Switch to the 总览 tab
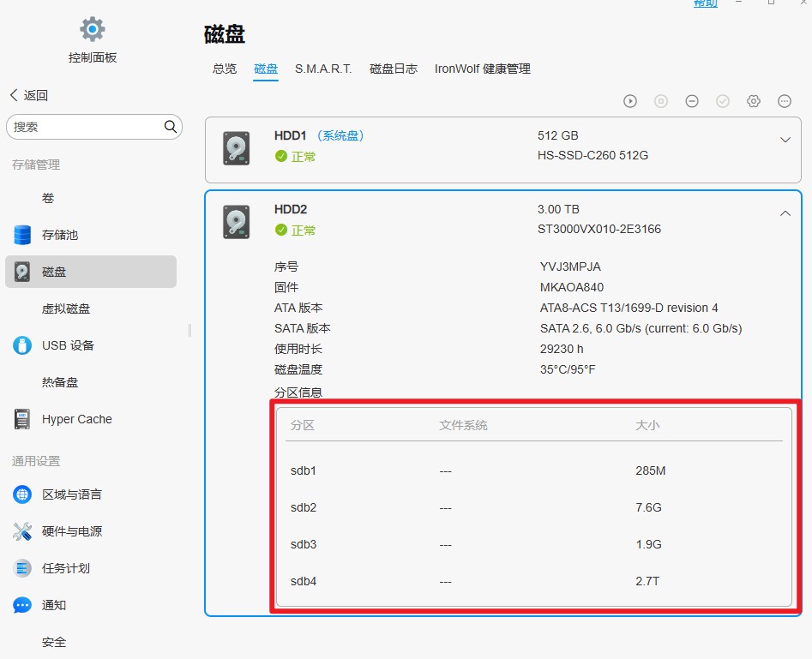 (225, 69)
